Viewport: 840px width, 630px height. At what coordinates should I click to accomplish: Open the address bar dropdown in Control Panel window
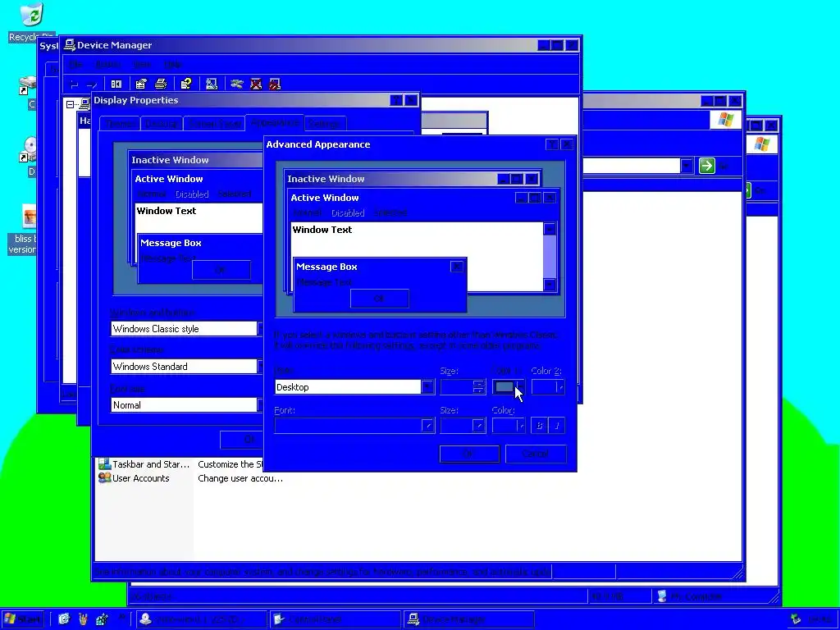pos(687,166)
